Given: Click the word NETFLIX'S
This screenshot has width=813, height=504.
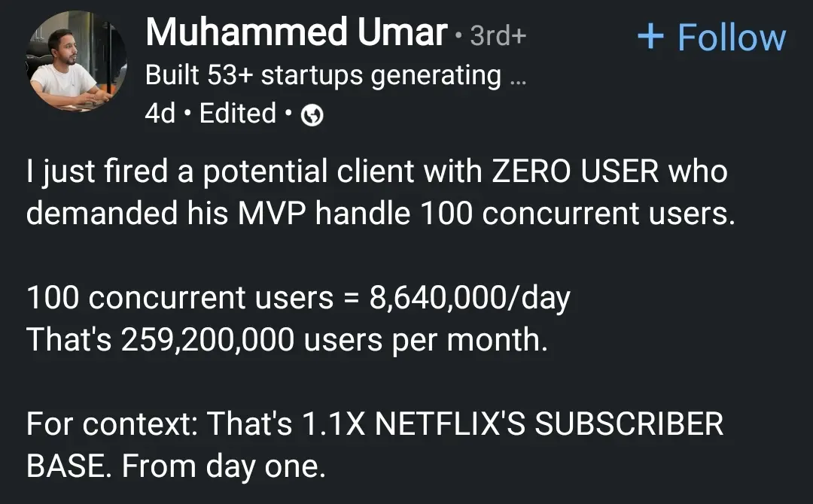Looking at the screenshot, I should [449, 425].
